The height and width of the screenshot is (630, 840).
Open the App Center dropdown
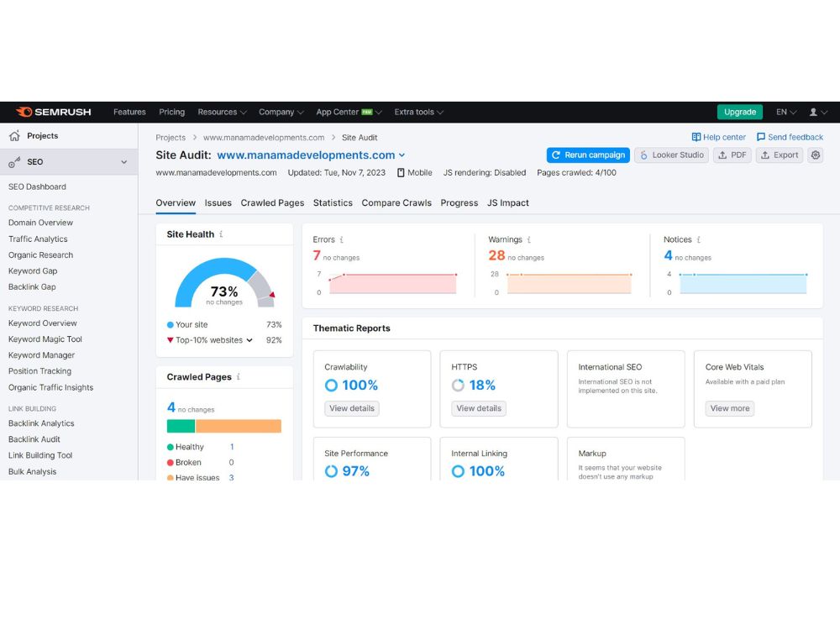(349, 112)
